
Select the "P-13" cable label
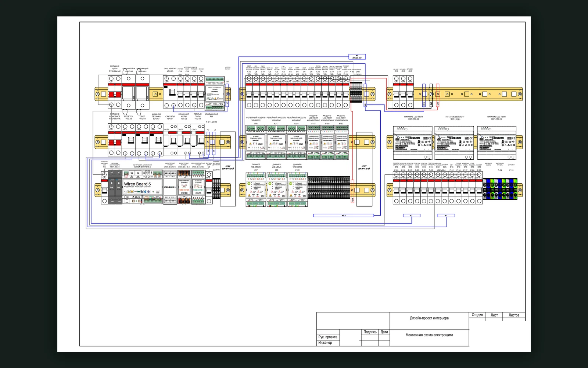pos(511,170)
